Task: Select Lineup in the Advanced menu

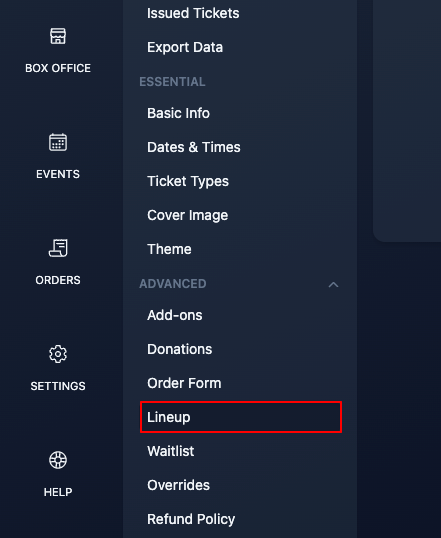Action: 241,417
